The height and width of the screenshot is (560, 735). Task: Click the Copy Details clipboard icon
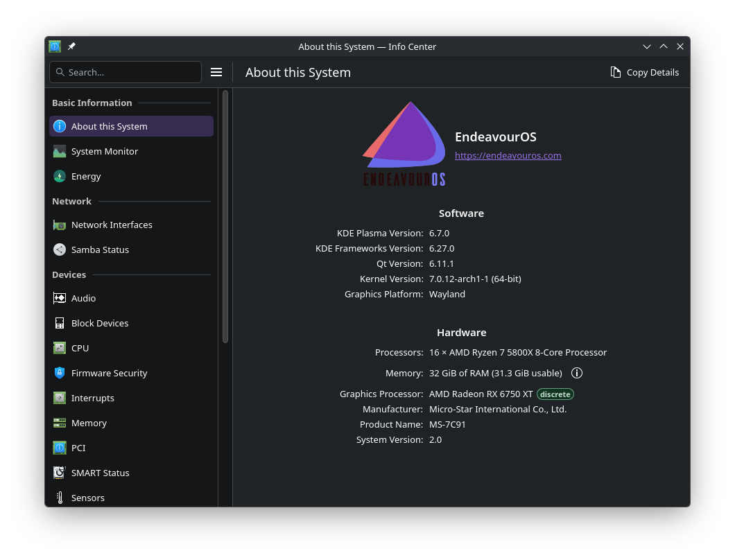(616, 72)
